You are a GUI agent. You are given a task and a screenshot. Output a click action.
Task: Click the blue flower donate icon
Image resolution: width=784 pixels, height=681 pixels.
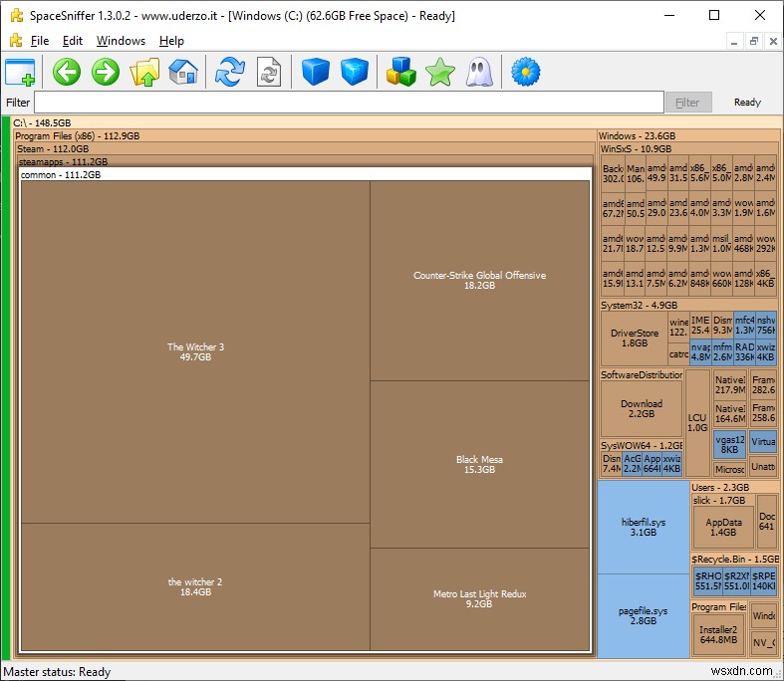[525, 72]
